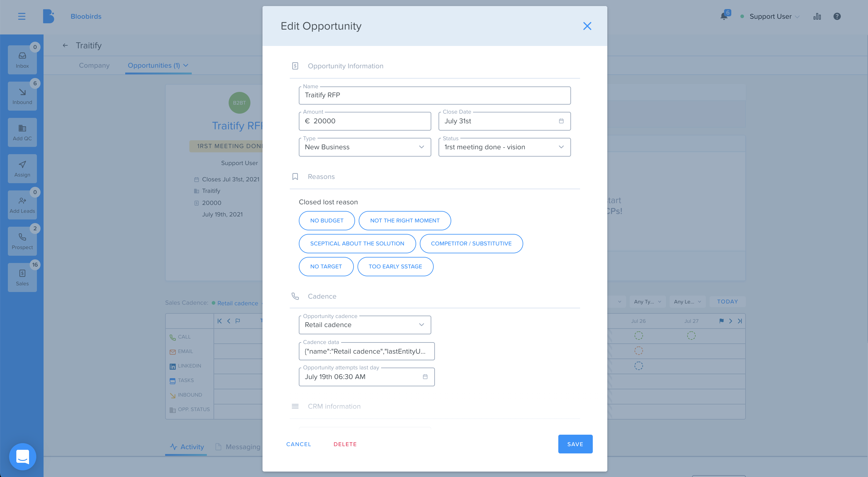
Task: Edit the Amount field
Action: tap(365, 121)
